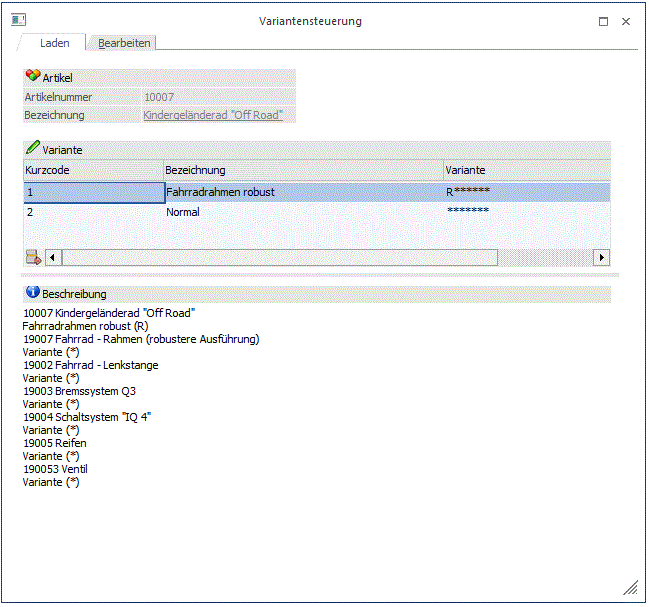Click the blue info Beschreibung icon
The image size is (649, 607).
pos(32,294)
